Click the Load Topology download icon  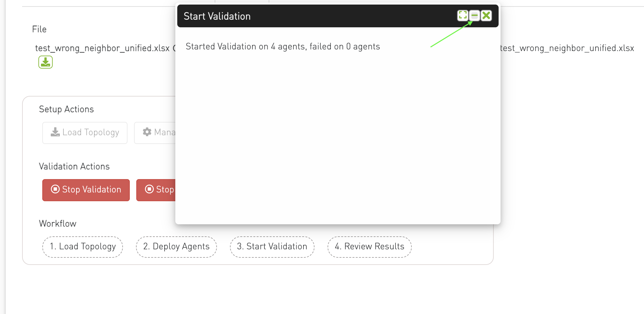pos(55,132)
